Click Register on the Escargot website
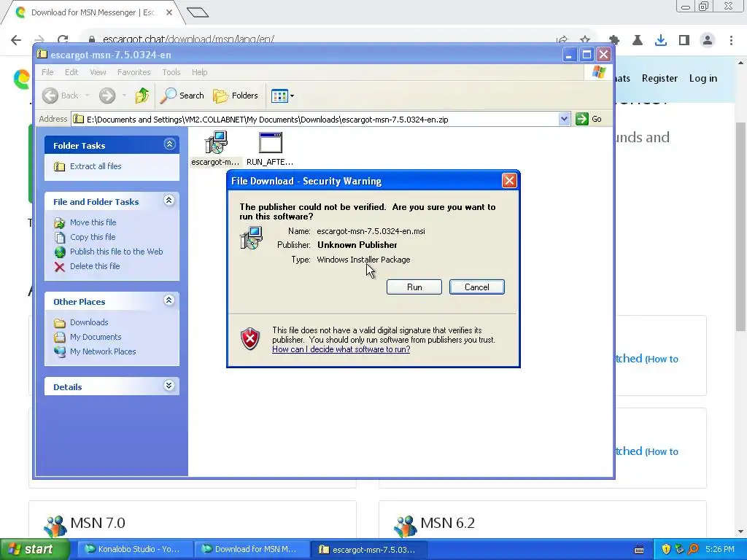Screen dimensions: 747x560 coord(659,79)
